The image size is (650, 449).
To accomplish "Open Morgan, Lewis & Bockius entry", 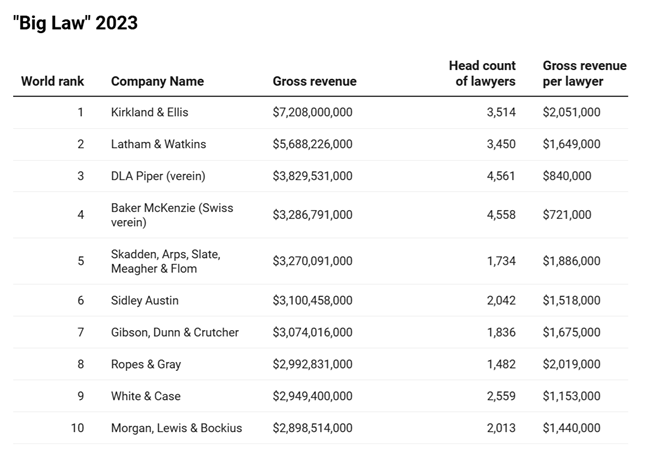I will 176,428.
